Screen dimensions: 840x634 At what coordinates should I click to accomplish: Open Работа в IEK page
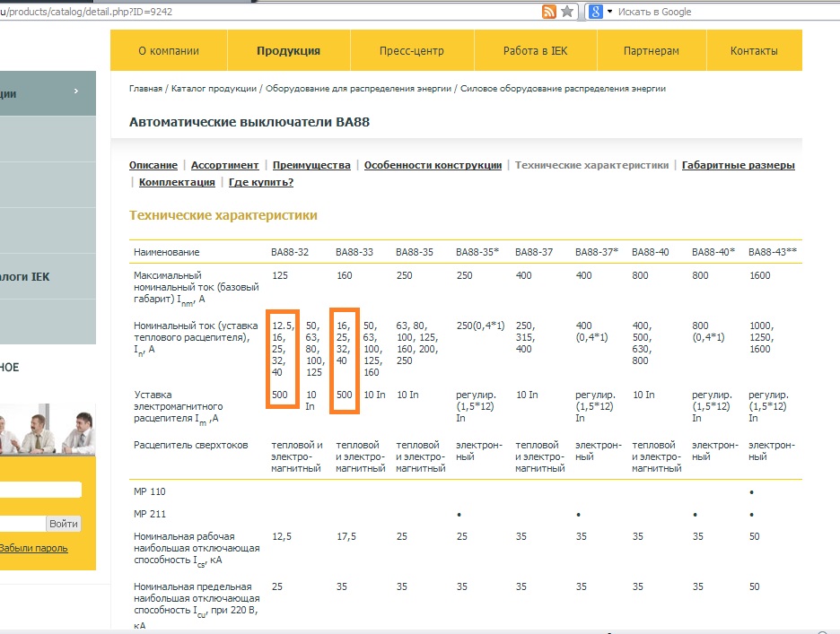(x=535, y=51)
